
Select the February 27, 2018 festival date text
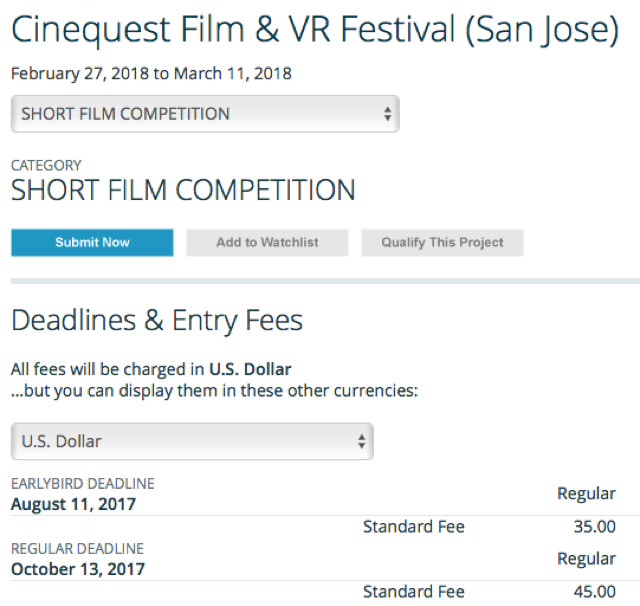(89, 74)
